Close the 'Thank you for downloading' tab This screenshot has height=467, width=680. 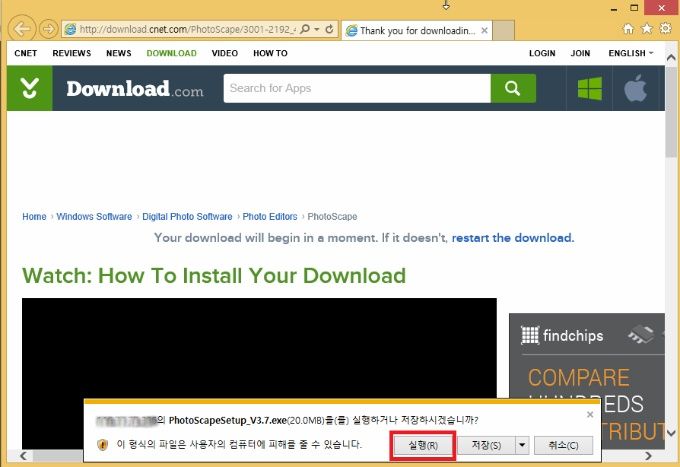click(x=484, y=30)
